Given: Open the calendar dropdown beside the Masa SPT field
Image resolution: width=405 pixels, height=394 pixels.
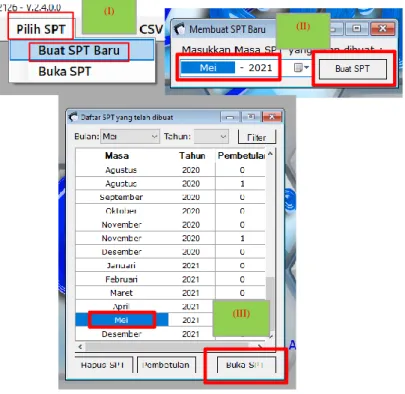Looking at the screenshot, I should click(301, 68).
